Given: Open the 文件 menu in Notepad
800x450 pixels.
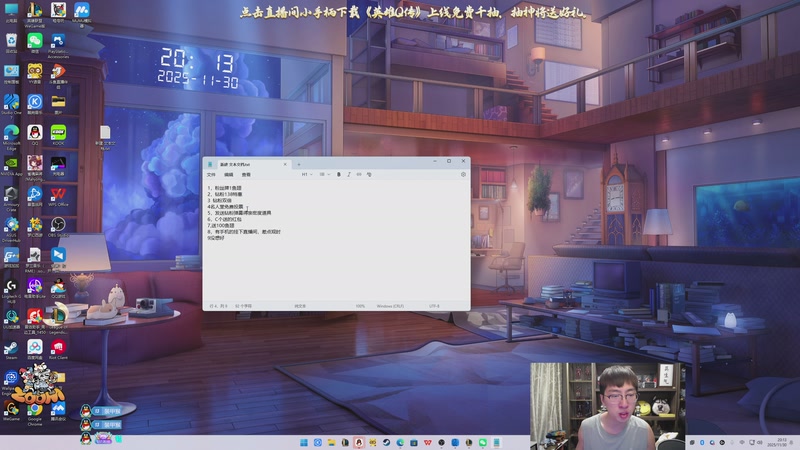Looking at the screenshot, I should [211, 174].
